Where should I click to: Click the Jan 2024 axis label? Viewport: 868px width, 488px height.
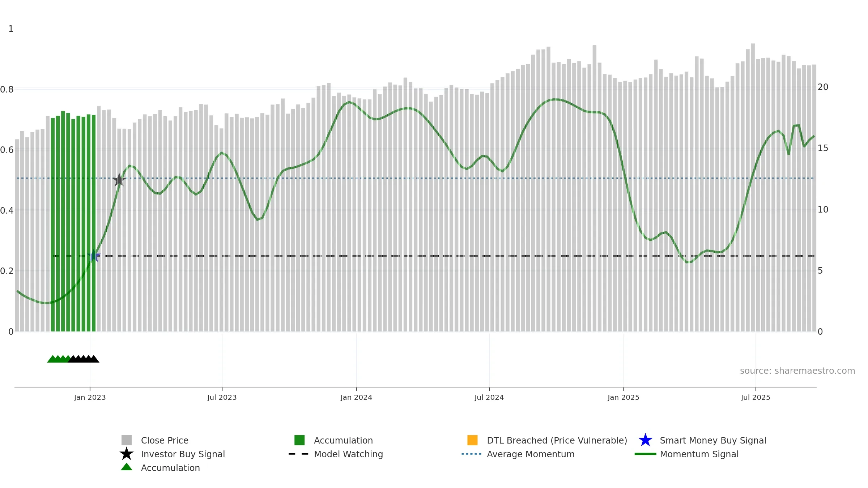[356, 398]
